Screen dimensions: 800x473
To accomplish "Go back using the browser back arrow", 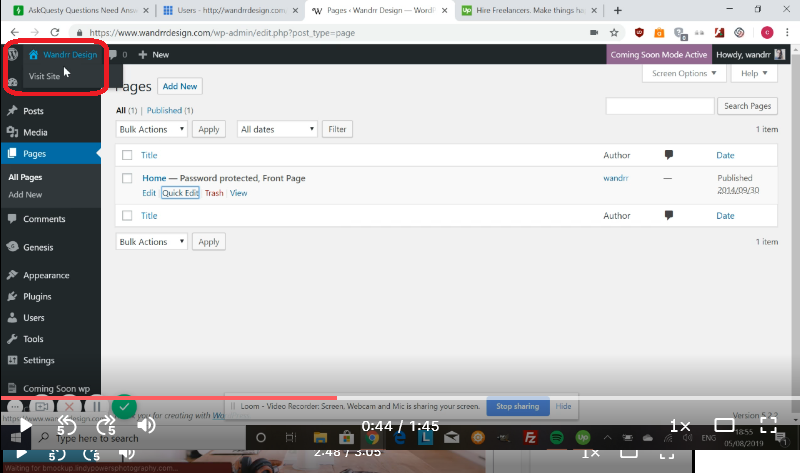I will [x=15, y=33].
